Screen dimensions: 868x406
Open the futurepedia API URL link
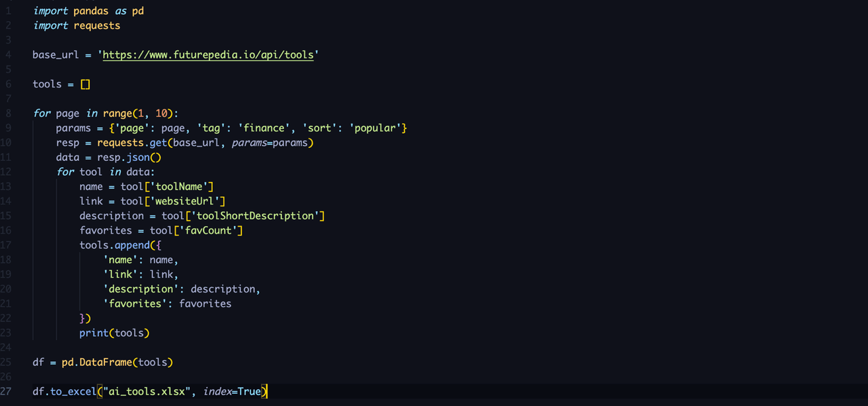point(208,55)
